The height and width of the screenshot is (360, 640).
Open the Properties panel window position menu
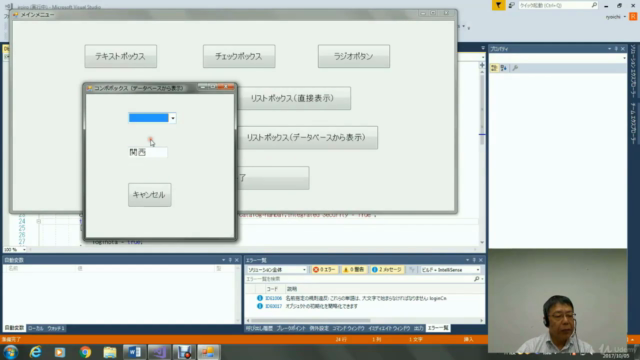point(609,49)
